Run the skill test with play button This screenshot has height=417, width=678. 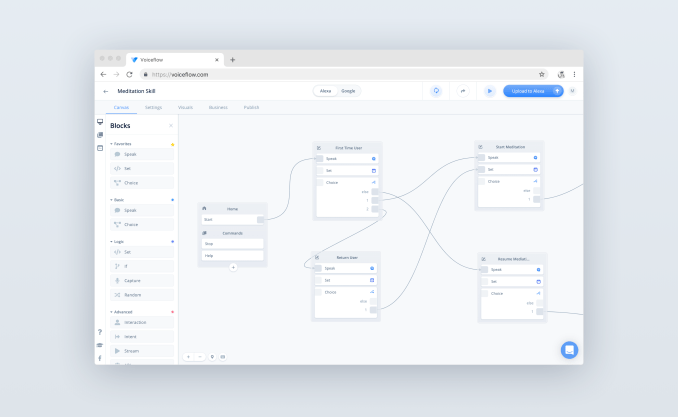click(x=489, y=91)
